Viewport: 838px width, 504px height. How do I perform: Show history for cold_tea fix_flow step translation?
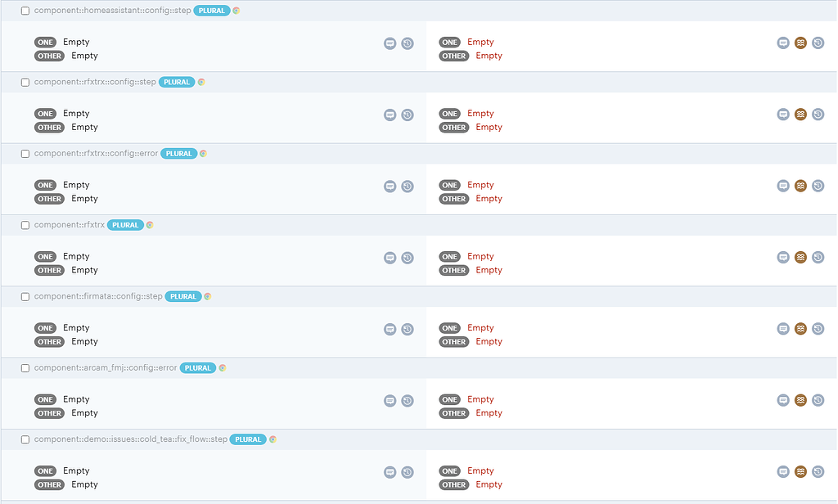coord(818,471)
